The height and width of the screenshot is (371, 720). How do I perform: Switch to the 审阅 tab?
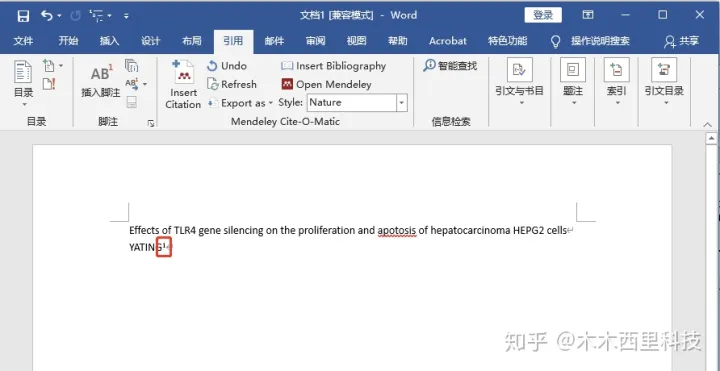(315, 41)
